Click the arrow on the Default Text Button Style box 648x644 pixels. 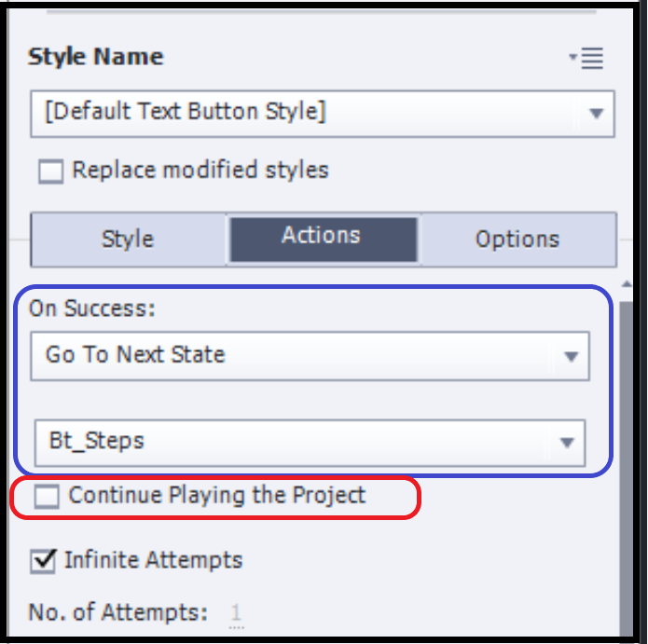(596, 114)
